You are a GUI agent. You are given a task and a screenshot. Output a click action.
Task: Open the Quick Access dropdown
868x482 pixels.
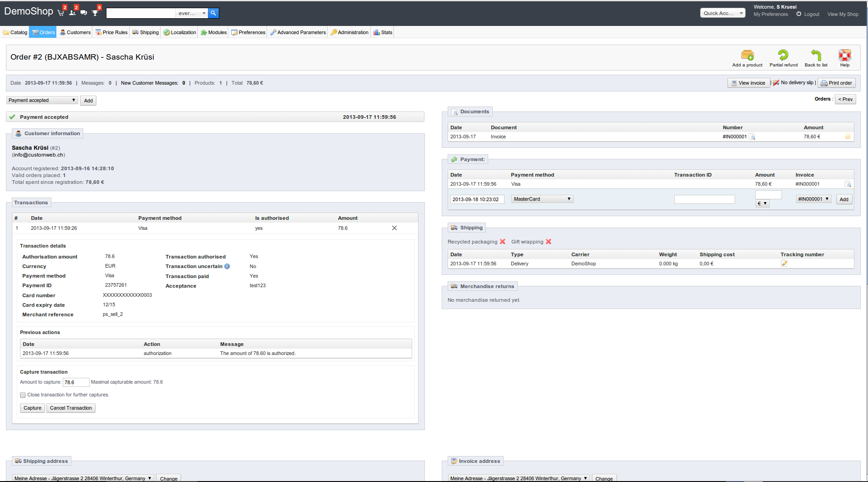pyautogui.click(x=722, y=13)
